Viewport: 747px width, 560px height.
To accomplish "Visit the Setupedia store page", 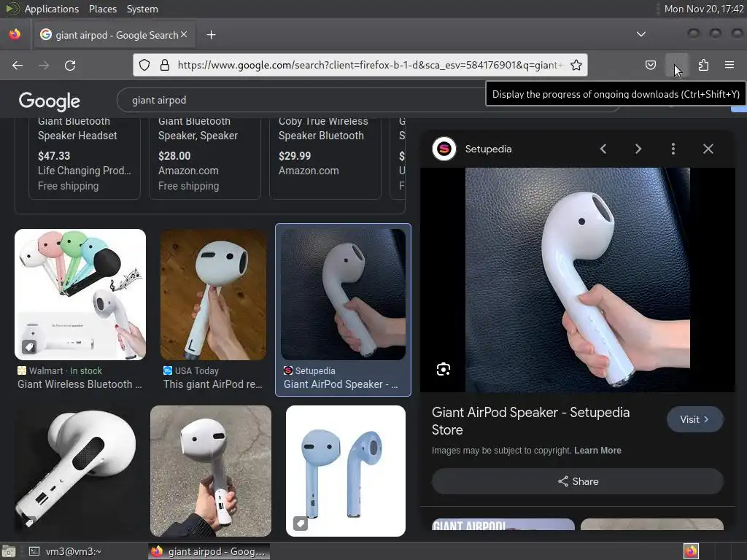I will click(694, 419).
